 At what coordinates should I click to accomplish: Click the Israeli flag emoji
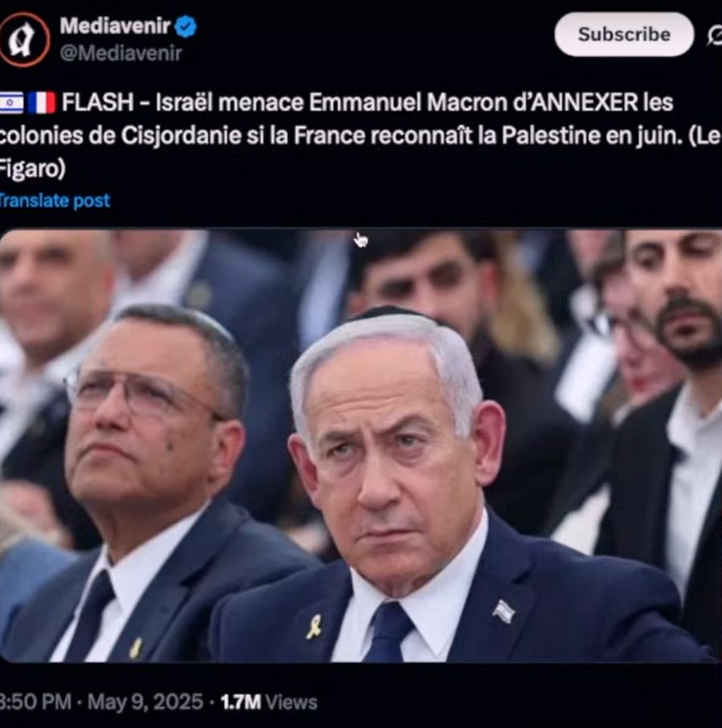point(11,102)
